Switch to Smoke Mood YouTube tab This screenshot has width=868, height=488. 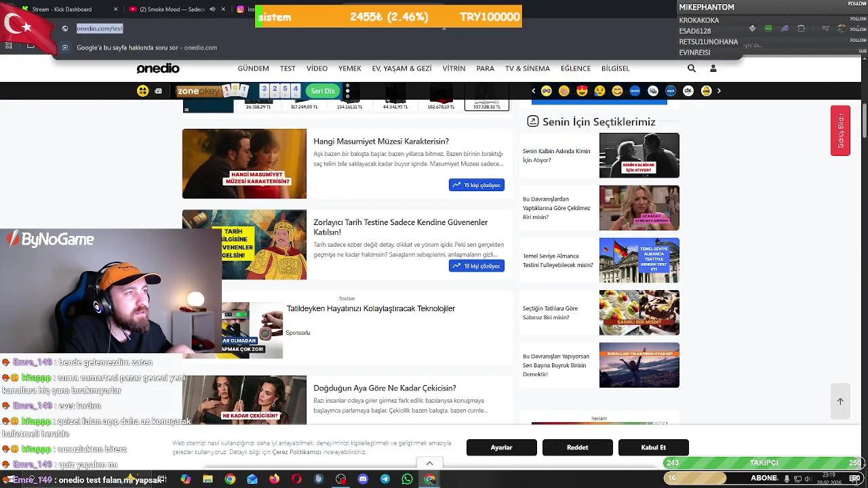[170, 9]
